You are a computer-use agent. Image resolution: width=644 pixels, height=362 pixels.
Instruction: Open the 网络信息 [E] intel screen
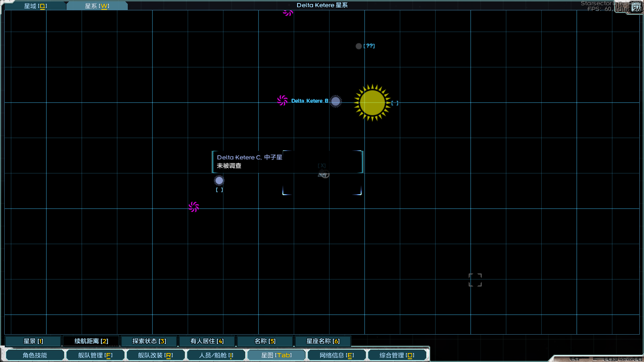pos(337,355)
